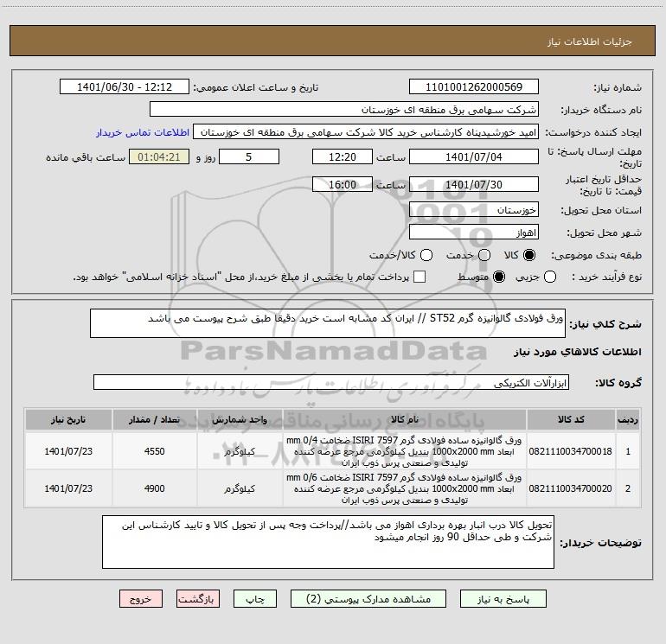Click the delivery province field خوزستان
This screenshot has height=644, width=666.
pos(474,210)
